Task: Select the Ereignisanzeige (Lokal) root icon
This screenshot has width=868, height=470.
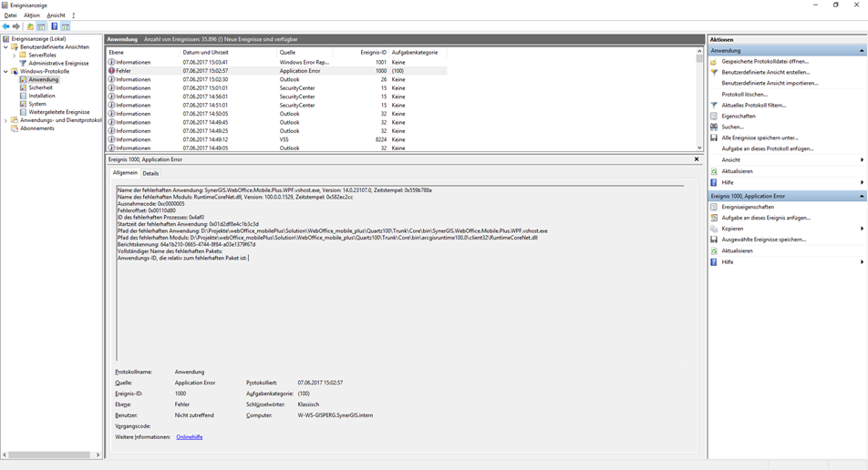Action: coord(6,38)
